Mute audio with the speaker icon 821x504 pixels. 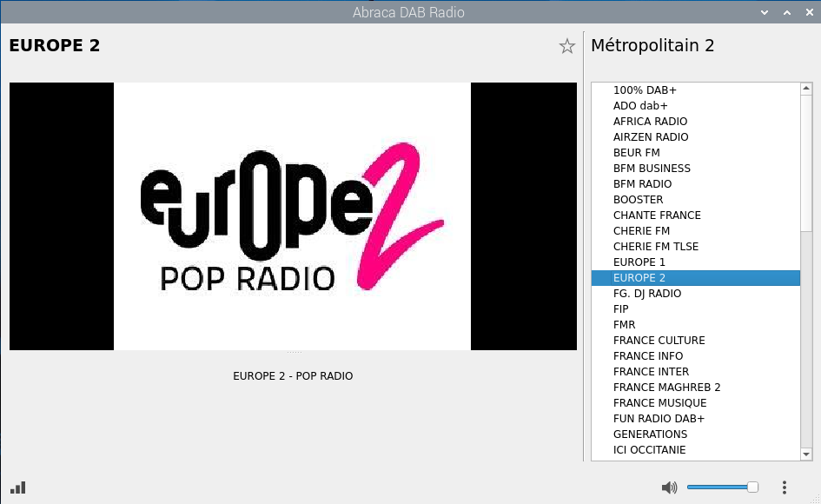click(668, 487)
